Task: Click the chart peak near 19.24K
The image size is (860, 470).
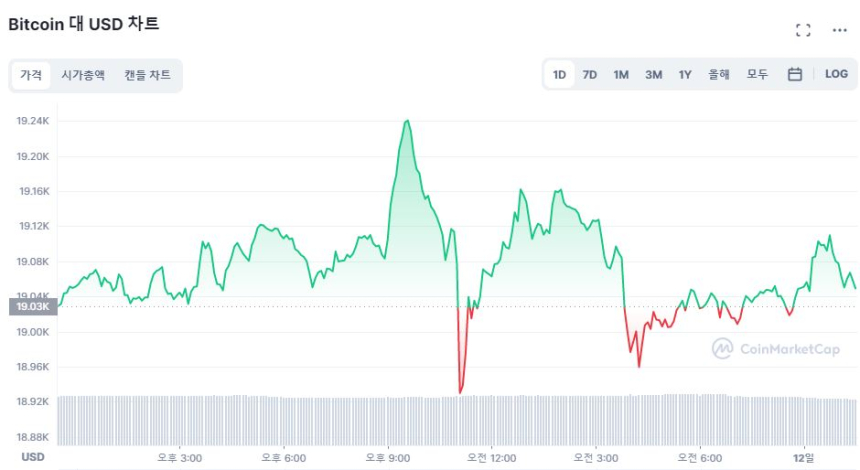Action: [x=407, y=121]
